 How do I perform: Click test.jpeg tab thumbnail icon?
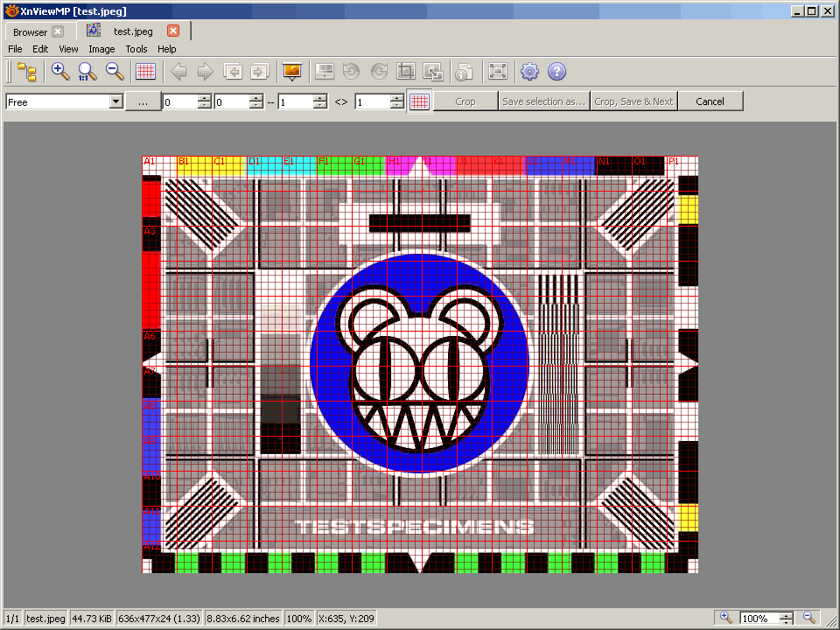(x=94, y=31)
